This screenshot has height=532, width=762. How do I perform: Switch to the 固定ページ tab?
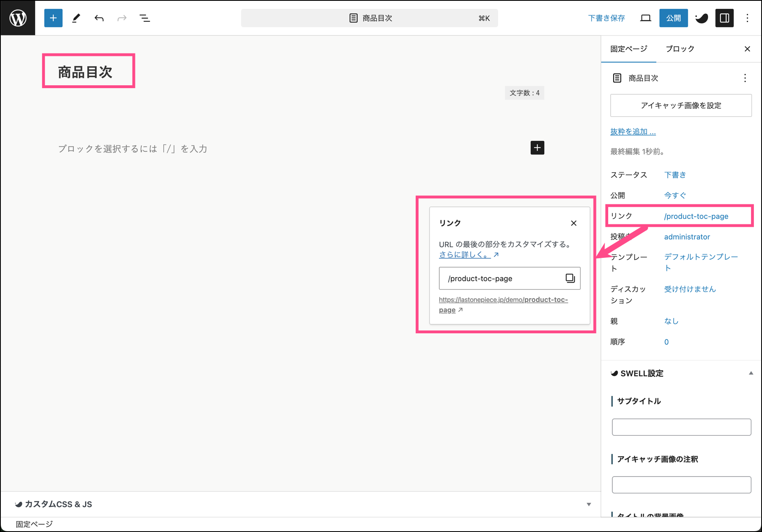point(629,49)
